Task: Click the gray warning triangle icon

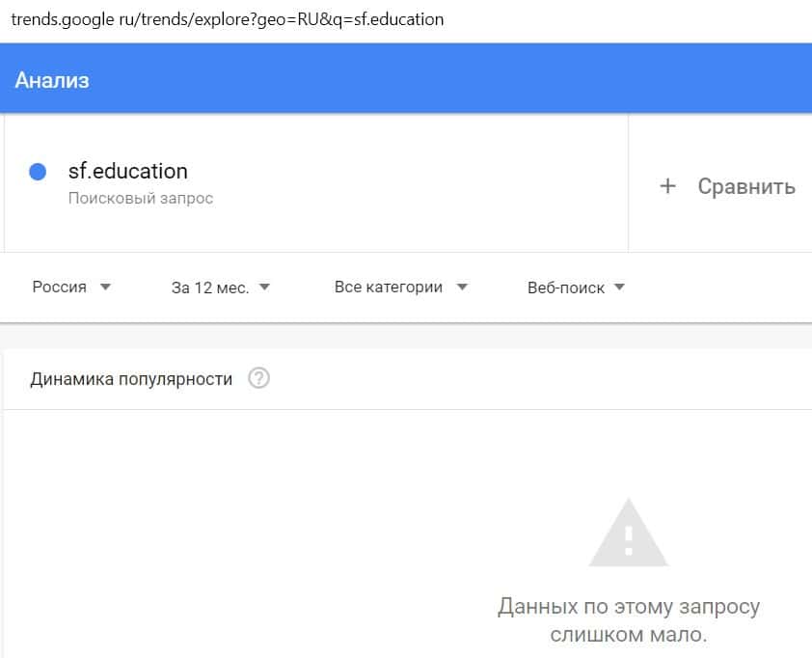Action: (628, 533)
